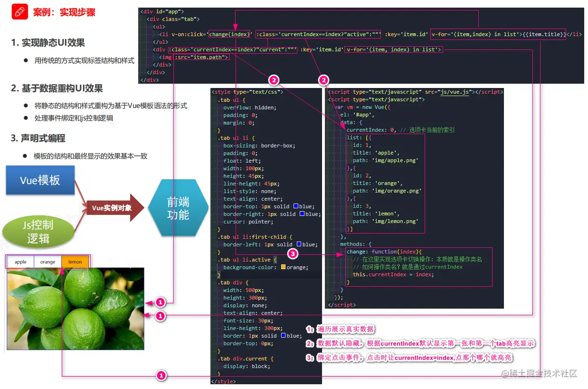Select the apple tab
The height and width of the screenshot is (389, 588).
point(20,262)
